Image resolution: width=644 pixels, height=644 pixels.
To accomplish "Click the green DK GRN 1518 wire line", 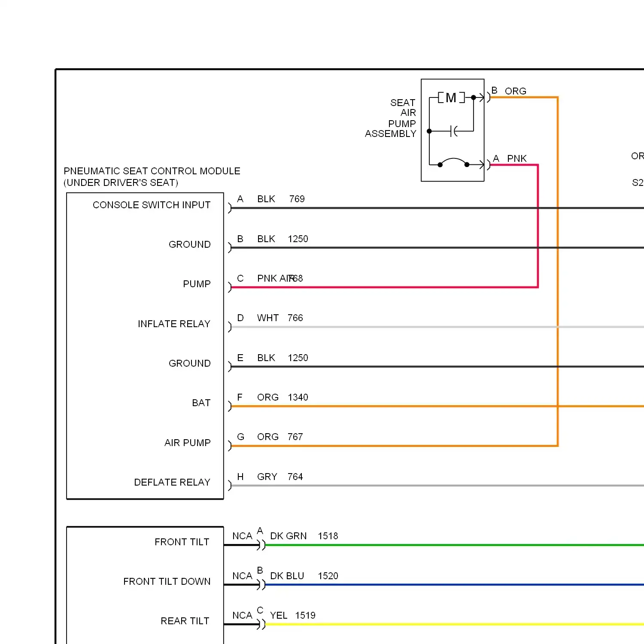I will (x=454, y=545).
